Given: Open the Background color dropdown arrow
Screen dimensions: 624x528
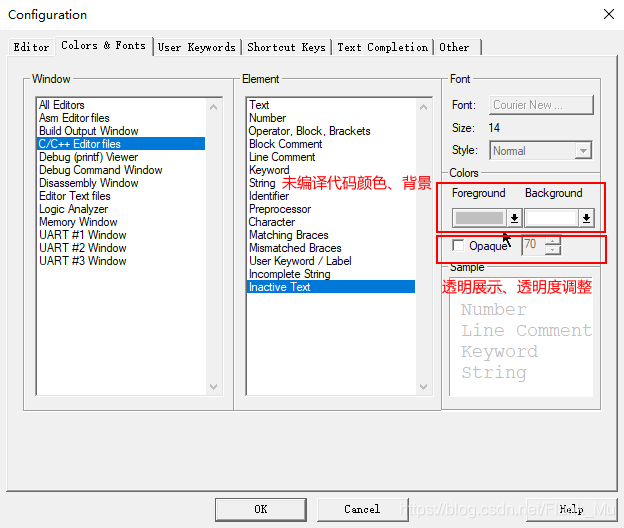Looking at the screenshot, I should pyautogui.click(x=586, y=218).
